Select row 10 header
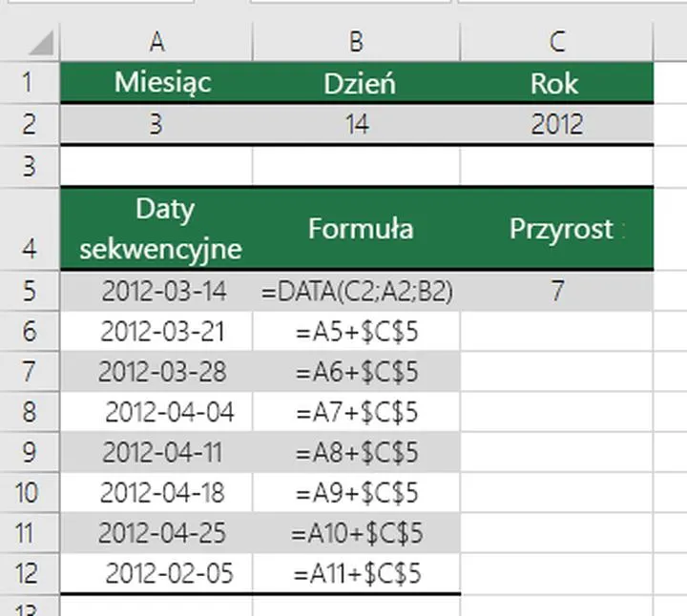 tap(29, 493)
